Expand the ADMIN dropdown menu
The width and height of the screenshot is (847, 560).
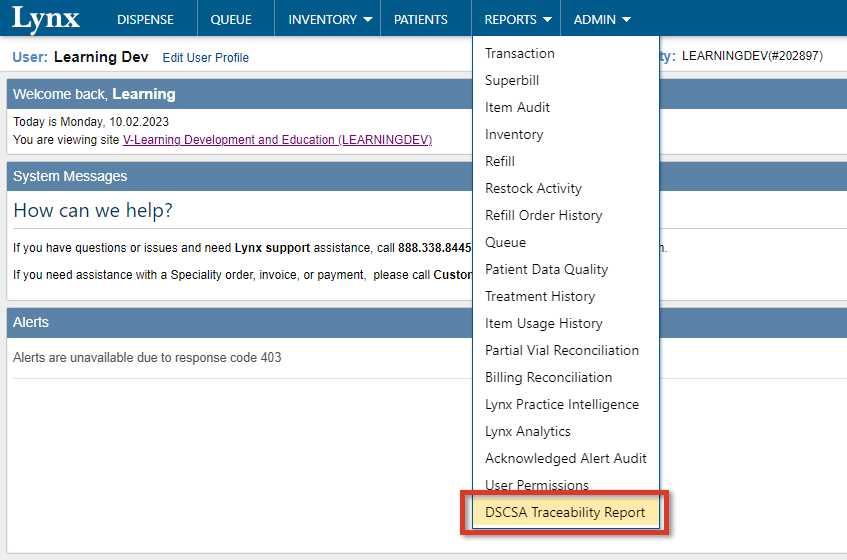[x=602, y=20]
